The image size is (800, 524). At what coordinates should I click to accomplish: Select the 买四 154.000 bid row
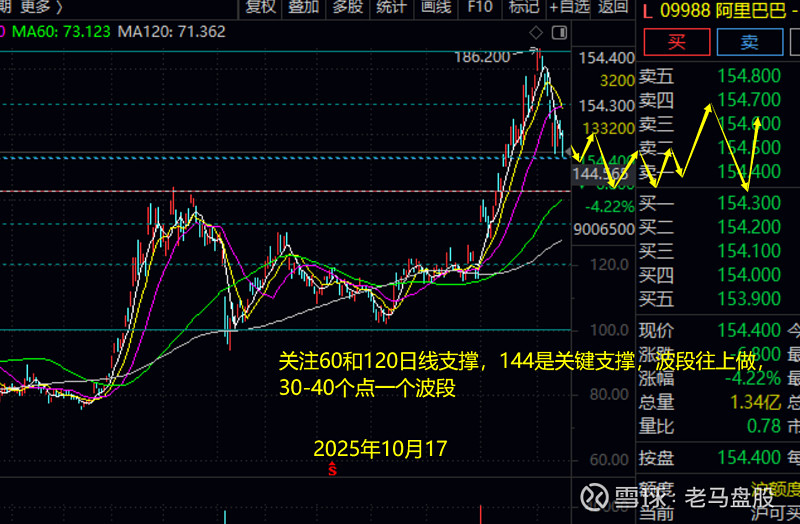710,275
